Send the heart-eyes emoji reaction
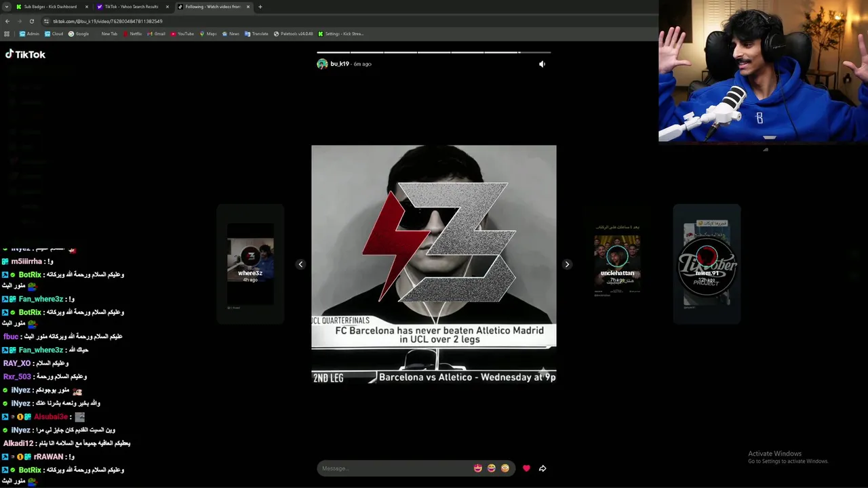This screenshot has width=868, height=488. coord(478,468)
